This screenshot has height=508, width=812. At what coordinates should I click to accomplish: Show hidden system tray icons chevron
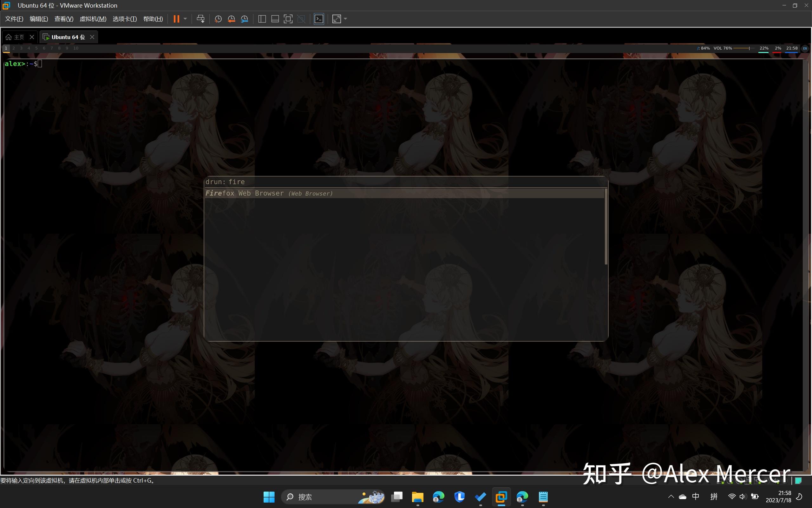click(671, 497)
